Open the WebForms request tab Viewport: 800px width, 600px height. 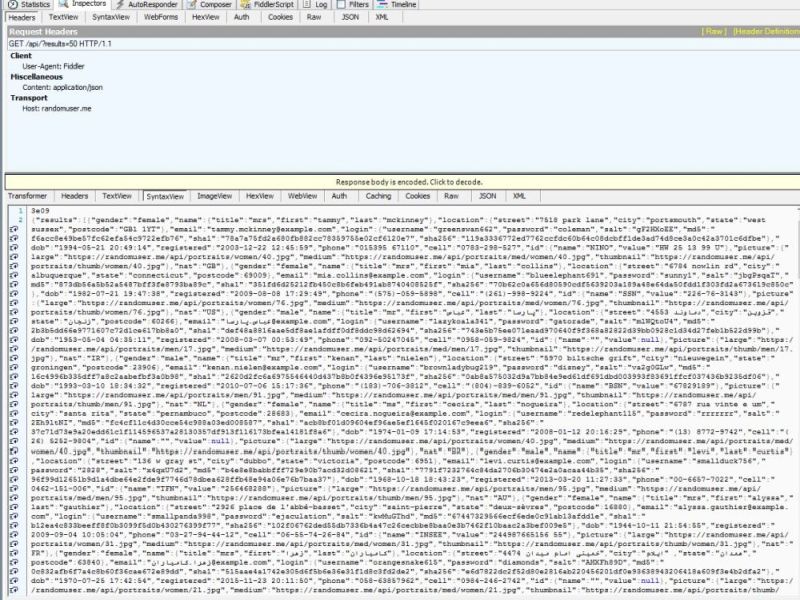[161, 17]
